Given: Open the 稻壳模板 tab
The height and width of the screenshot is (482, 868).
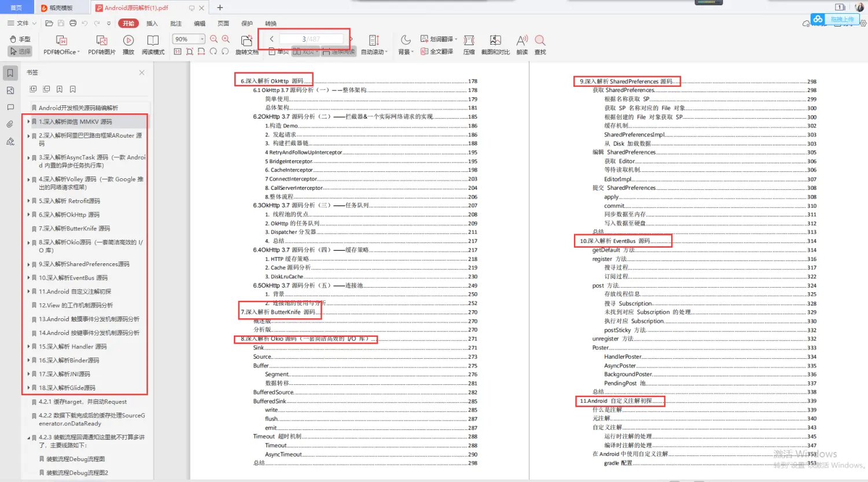Looking at the screenshot, I should 61,8.
